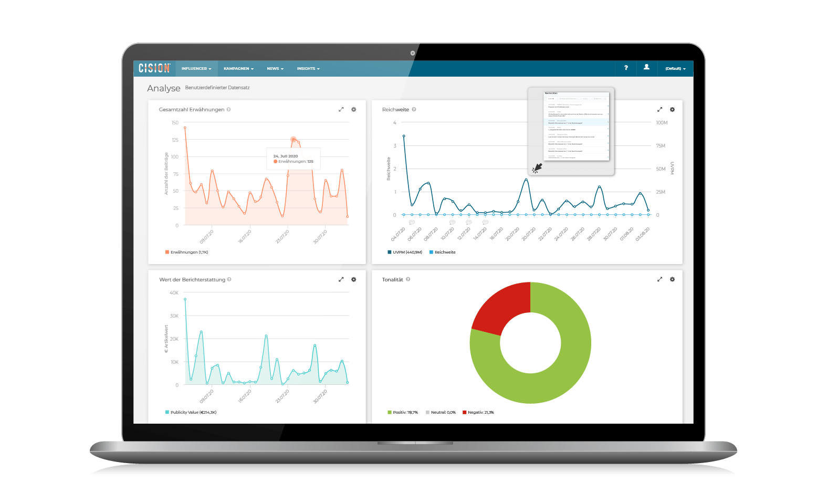Open settings gear of Tonalität widget
This screenshot has height=504, width=827.
pos(672,279)
